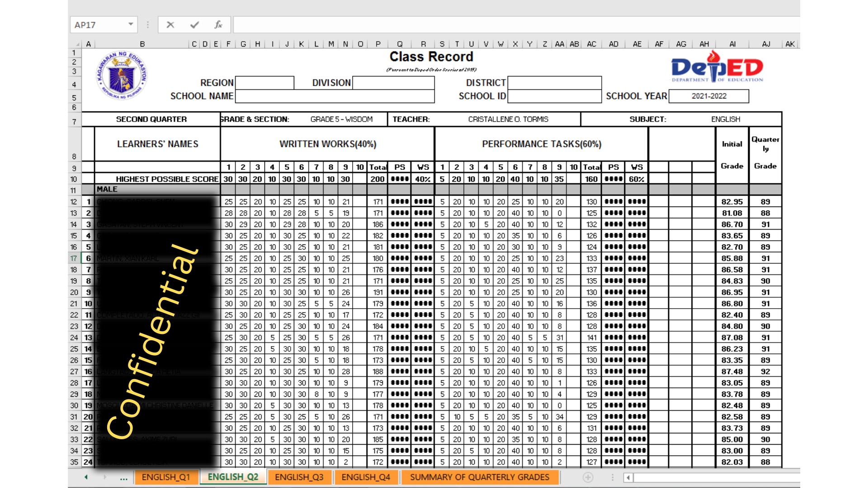The height and width of the screenshot is (488, 868).
Task: Add a new sheet with plus icon
Action: 588,477
